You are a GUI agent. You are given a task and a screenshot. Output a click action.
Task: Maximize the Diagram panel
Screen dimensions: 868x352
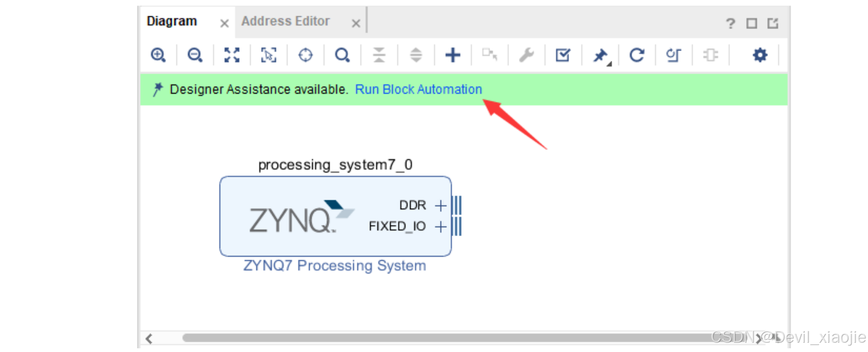tap(752, 23)
